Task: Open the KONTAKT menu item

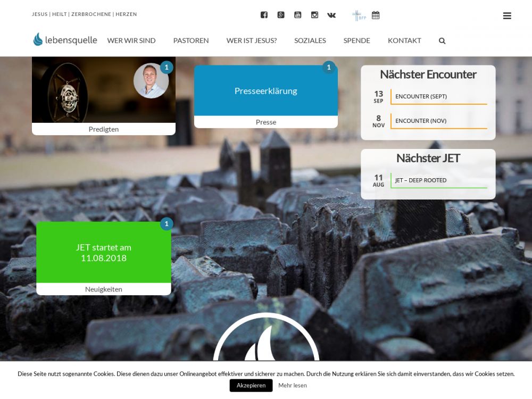Action: coord(404,40)
